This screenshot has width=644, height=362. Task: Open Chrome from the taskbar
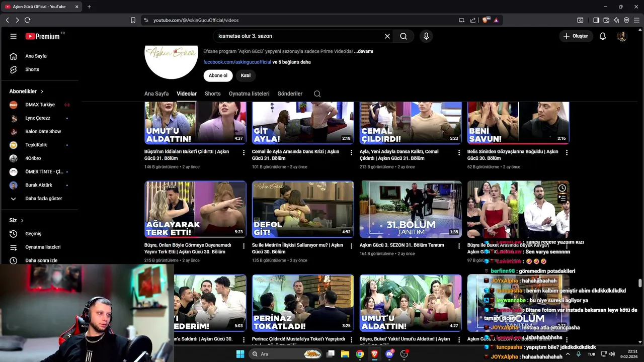pyautogui.click(x=360, y=354)
